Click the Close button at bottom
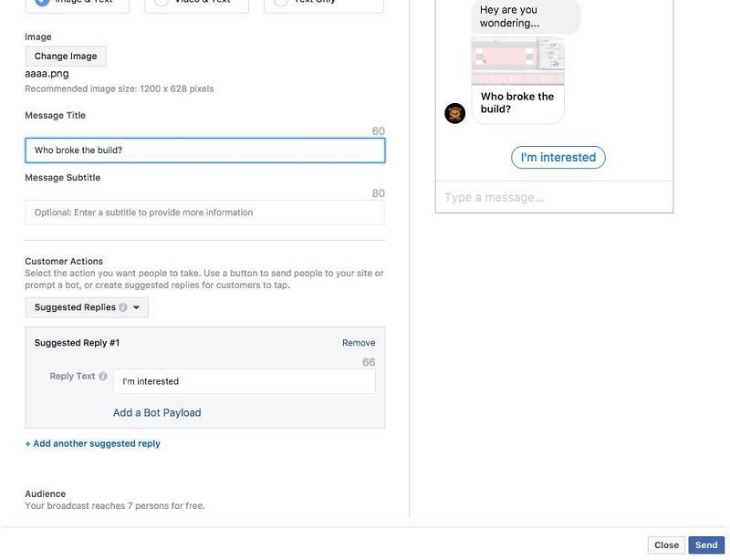 tap(666, 545)
